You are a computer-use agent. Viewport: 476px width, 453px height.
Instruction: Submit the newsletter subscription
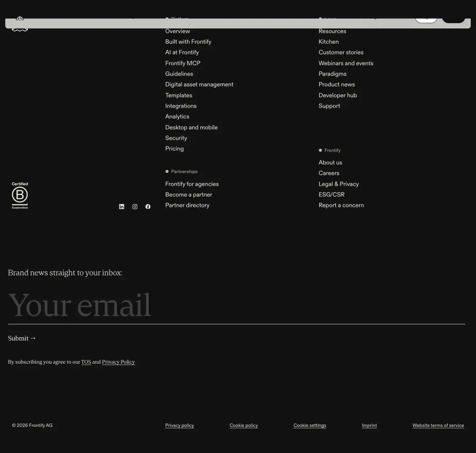coord(22,338)
